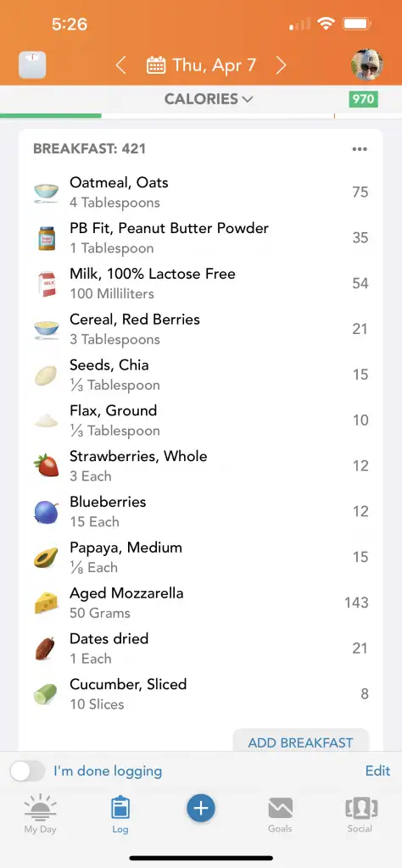Switch to the Goals tab
The height and width of the screenshot is (868, 402).
(280, 815)
